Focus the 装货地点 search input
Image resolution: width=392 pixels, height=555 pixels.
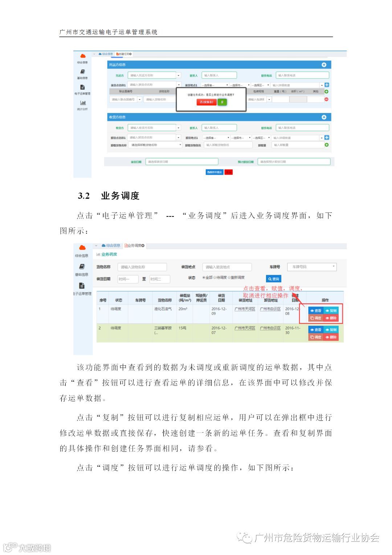tap(227, 267)
